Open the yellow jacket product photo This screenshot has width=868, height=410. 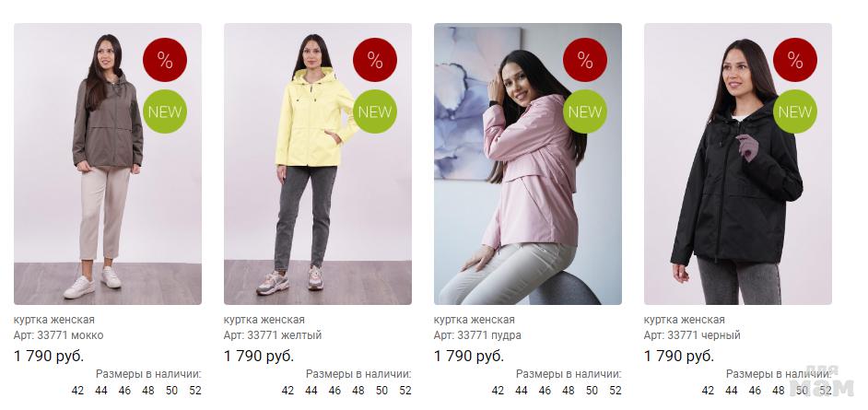click(x=318, y=164)
